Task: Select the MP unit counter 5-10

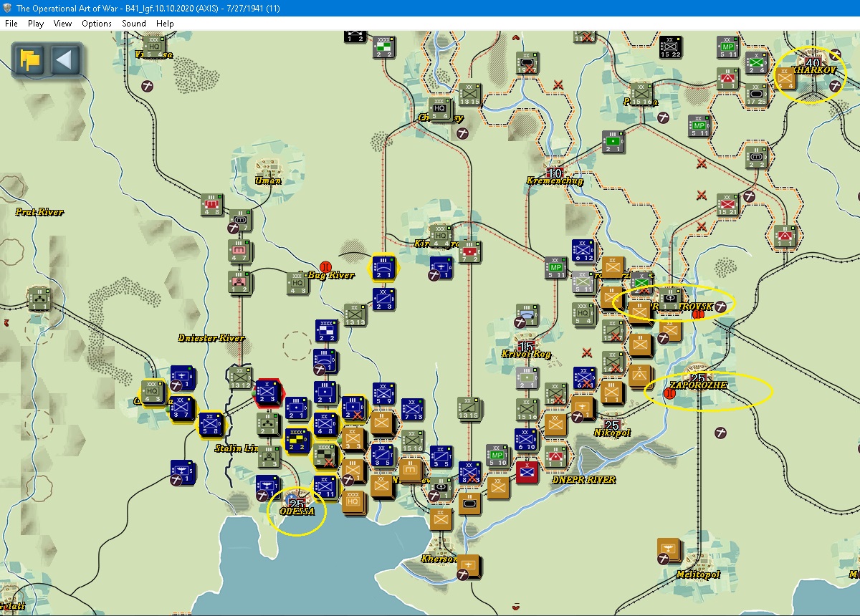Action: (x=497, y=456)
